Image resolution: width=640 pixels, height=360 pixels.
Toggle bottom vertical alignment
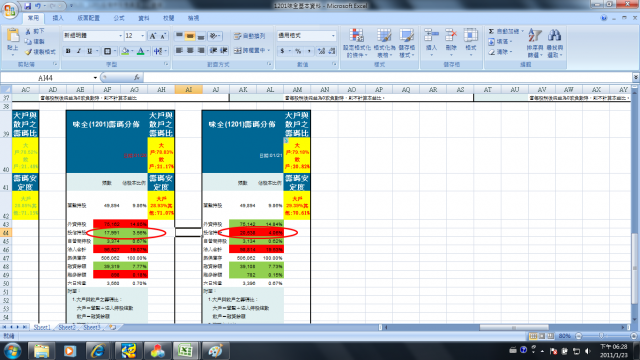pos(200,36)
